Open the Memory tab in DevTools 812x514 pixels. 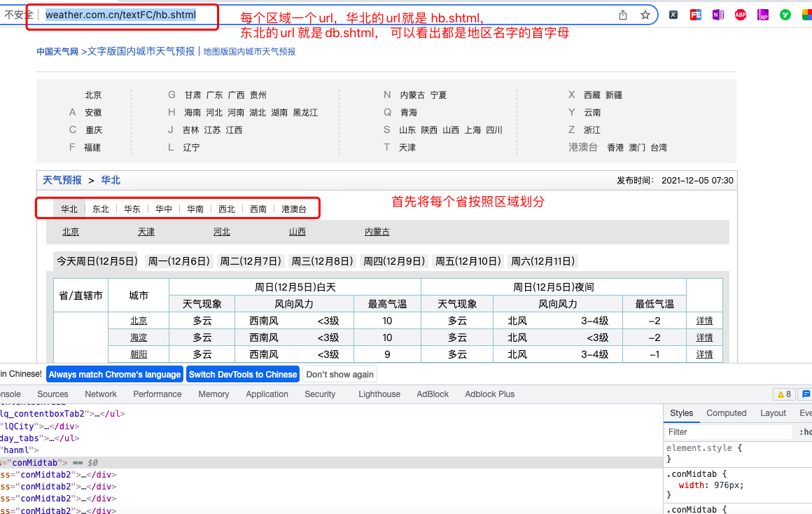coord(214,394)
